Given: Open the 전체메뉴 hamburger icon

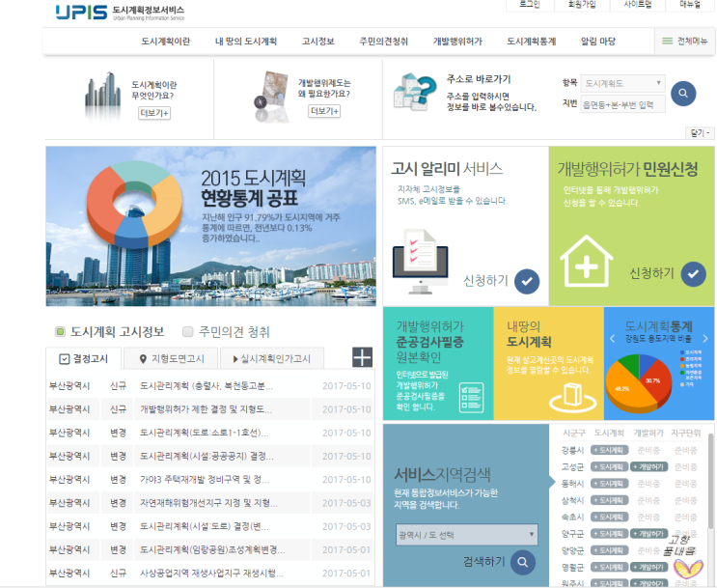Looking at the screenshot, I should click(668, 41).
